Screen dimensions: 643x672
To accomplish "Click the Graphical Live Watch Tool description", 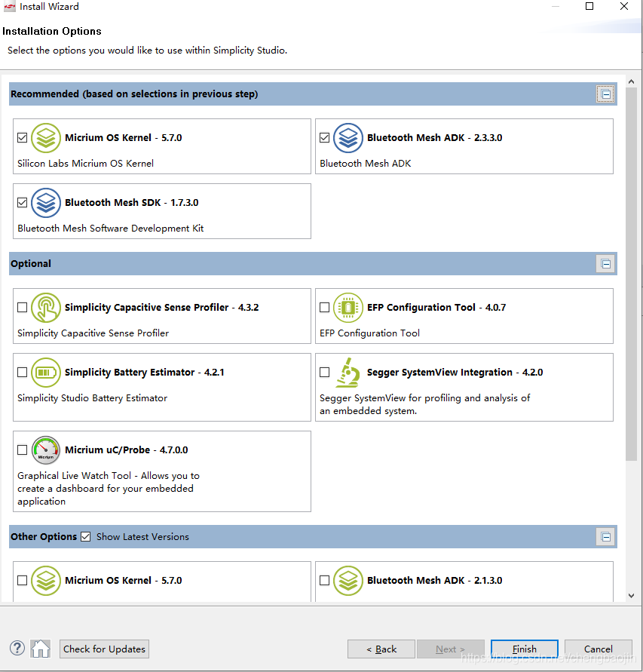I will [109, 489].
